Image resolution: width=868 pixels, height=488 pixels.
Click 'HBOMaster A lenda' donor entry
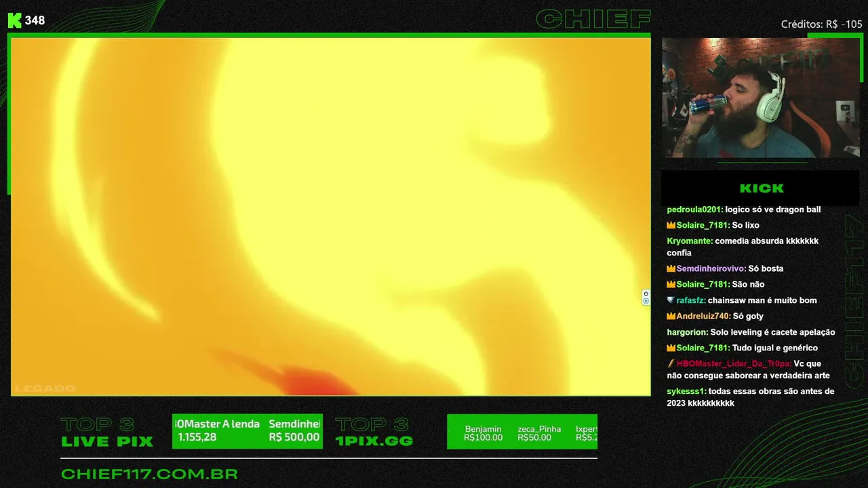click(217, 424)
